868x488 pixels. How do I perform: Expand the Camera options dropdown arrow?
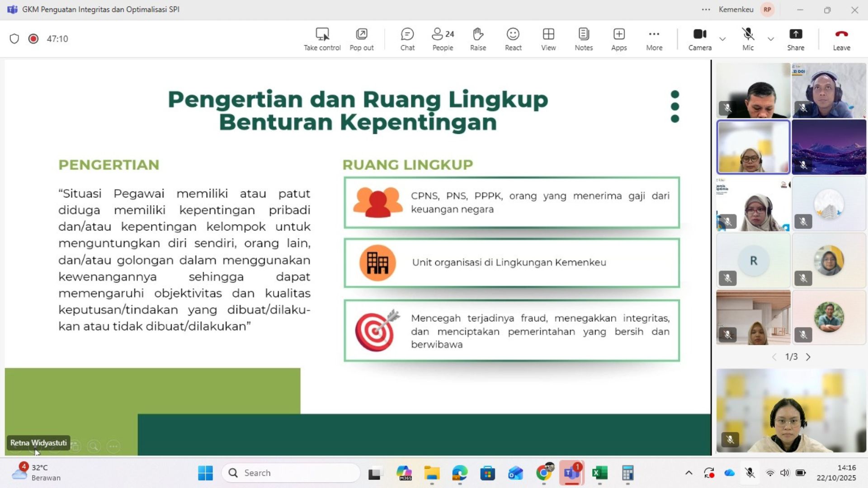coord(722,39)
